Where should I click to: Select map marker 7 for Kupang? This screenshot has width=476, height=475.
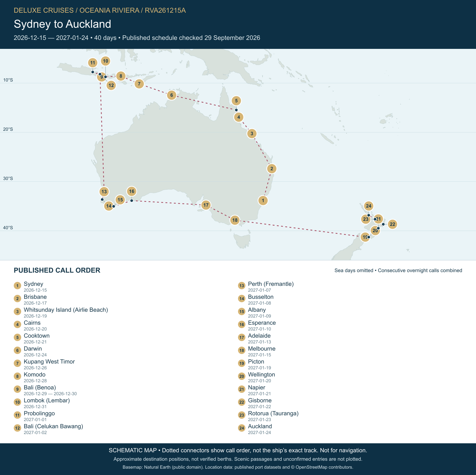[139, 84]
